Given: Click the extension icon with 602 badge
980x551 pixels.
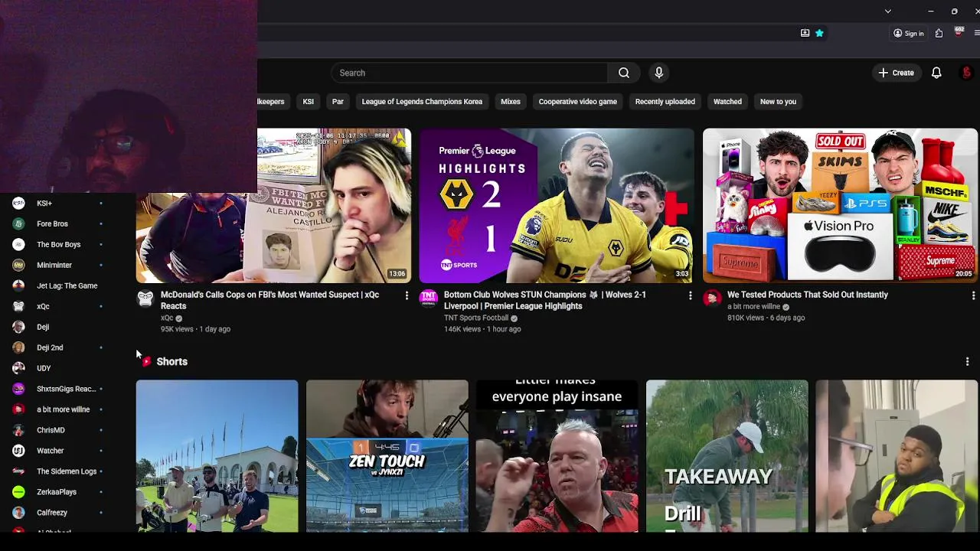Looking at the screenshot, I should tap(959, 33).
